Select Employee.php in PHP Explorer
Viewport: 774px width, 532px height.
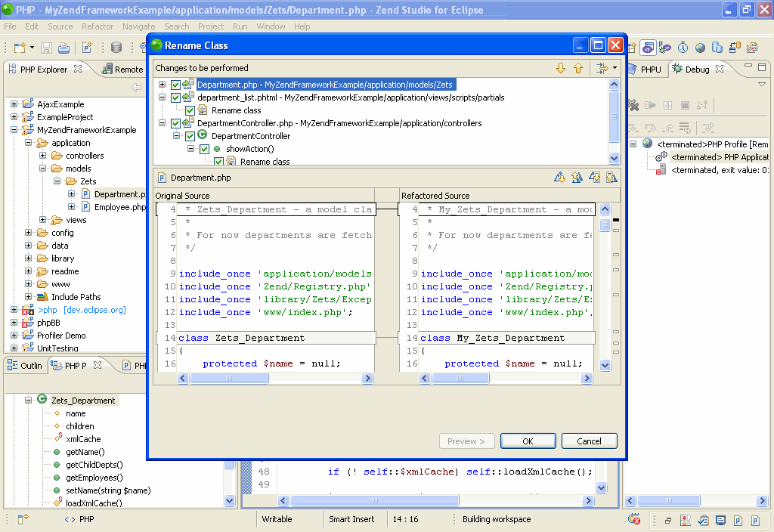120,207
